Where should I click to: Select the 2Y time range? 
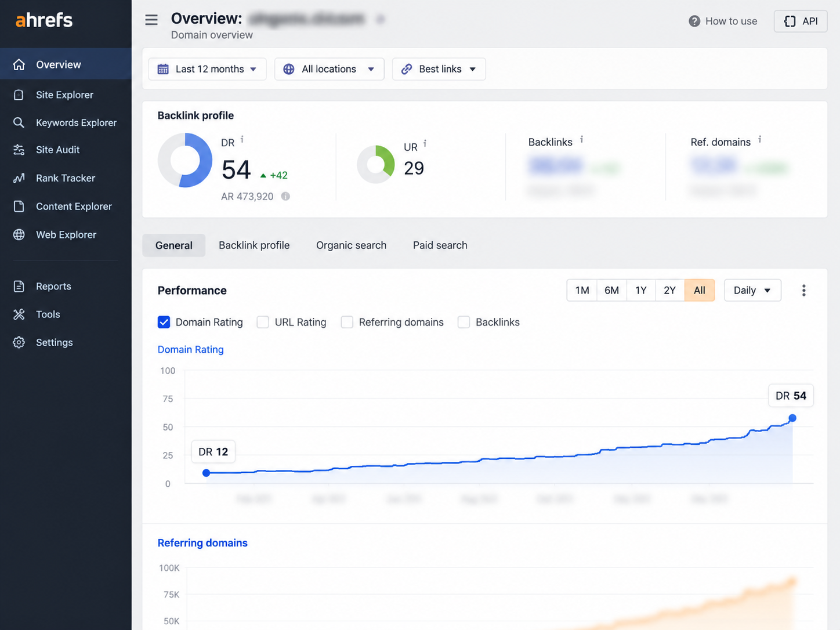click(669, 291)
